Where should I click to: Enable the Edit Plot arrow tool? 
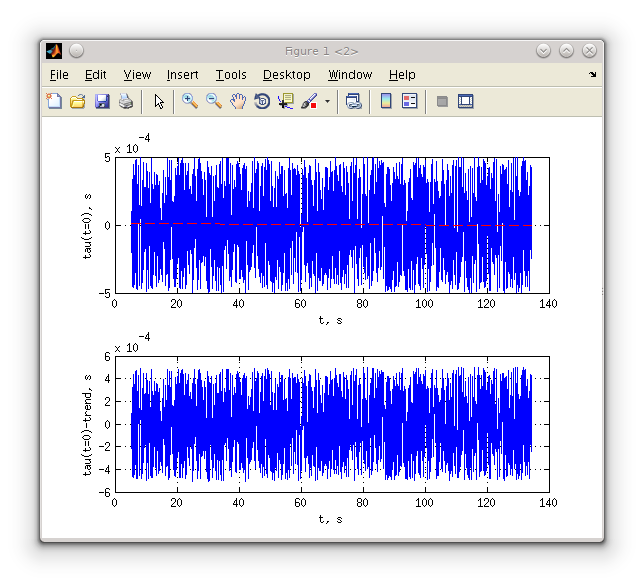coord(159,101)
